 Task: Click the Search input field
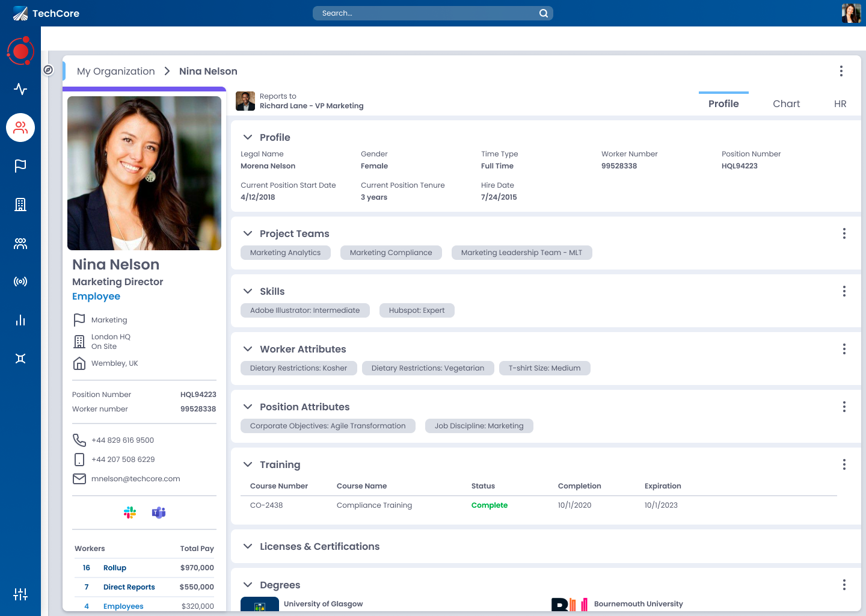pos(427,13)
